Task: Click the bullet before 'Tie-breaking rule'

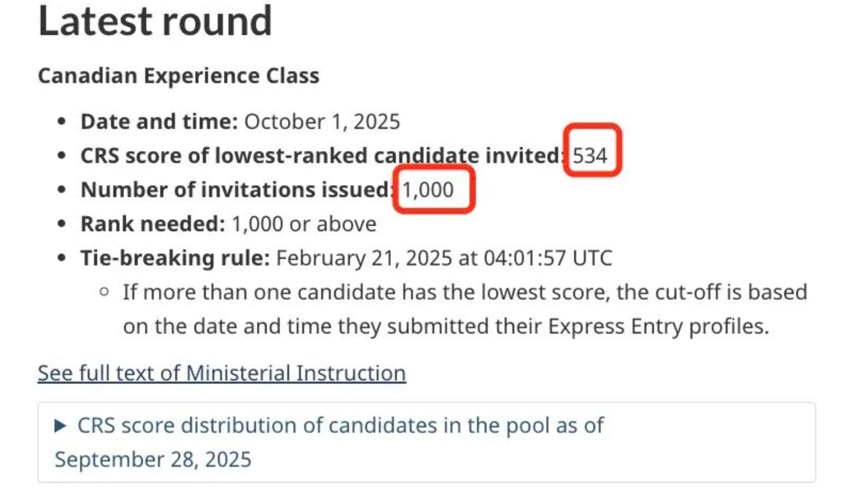Action: point(61,258)
